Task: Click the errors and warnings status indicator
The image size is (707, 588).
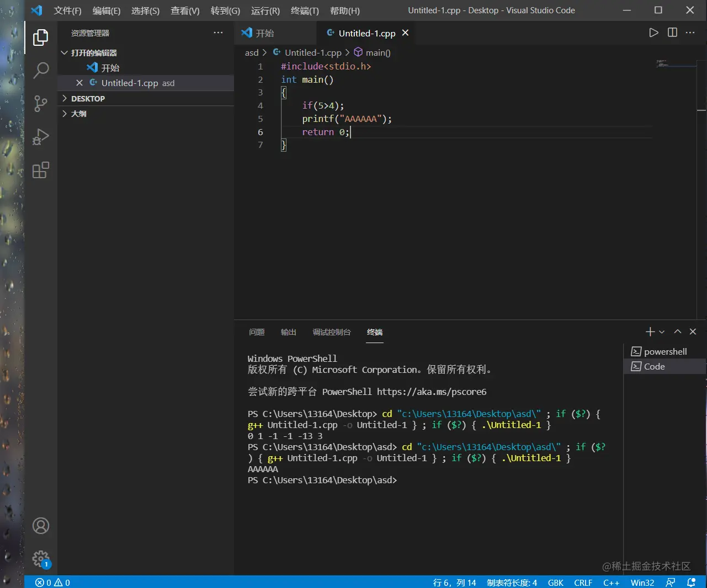Action: coord(53,582)
